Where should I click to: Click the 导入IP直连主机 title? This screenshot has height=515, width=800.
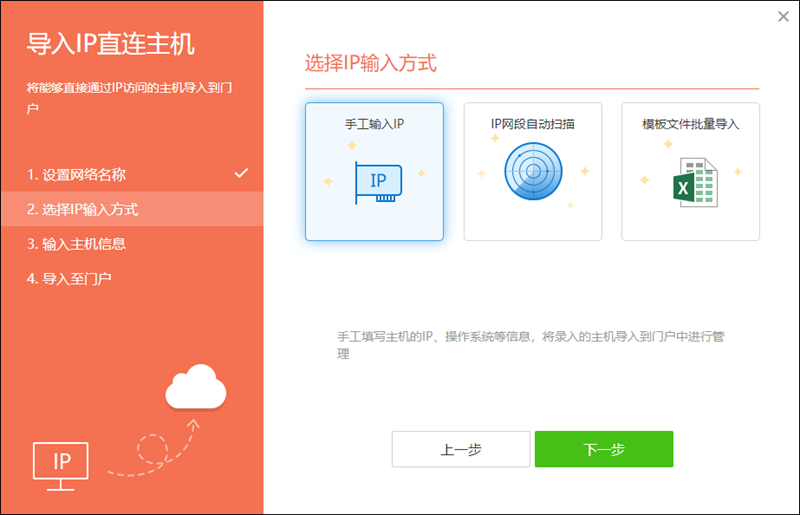pyautogui.click(x=110, y=45)
